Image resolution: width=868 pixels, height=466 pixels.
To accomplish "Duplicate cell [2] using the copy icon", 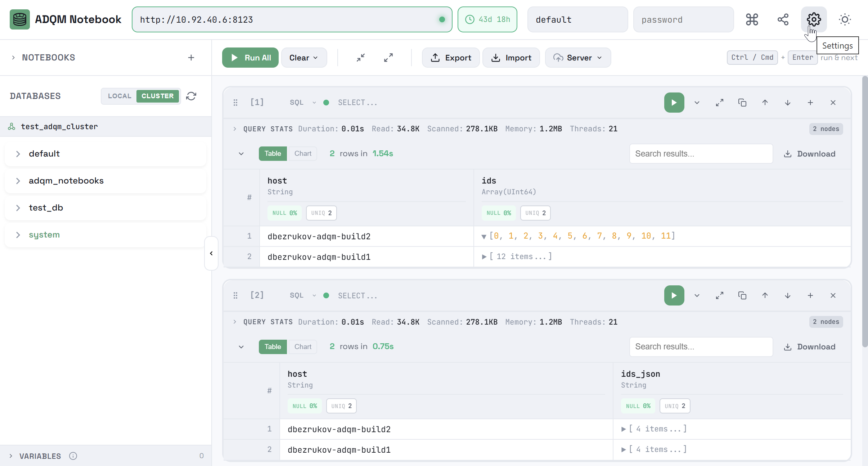I will (743, 295).
